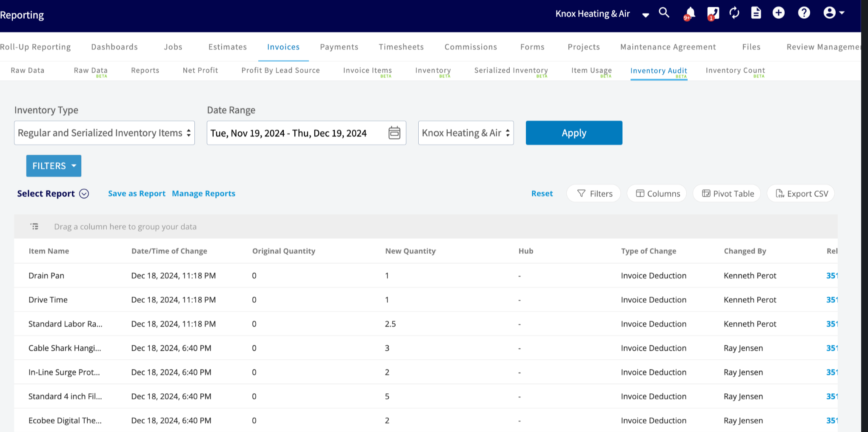This screenshot has height=432, width=868.
Task: Click the date range input field
Action: coord(306,133)
